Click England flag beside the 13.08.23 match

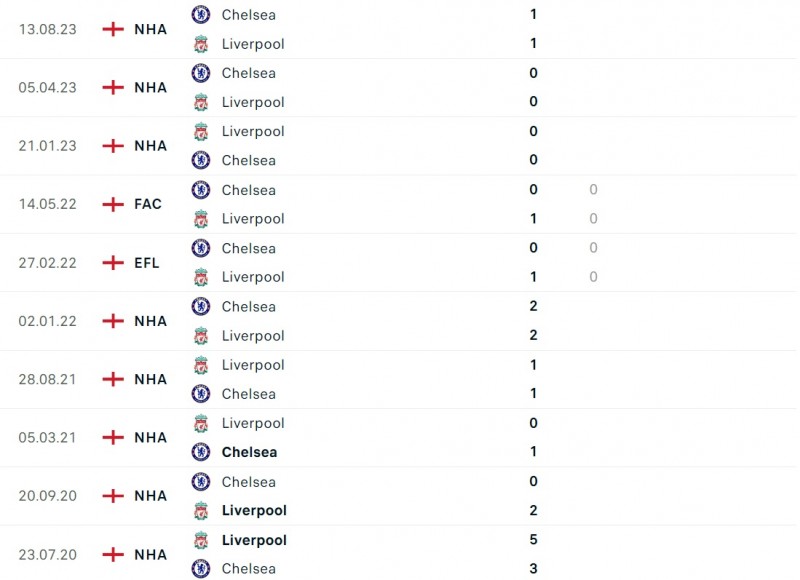[x=113, y=29]
